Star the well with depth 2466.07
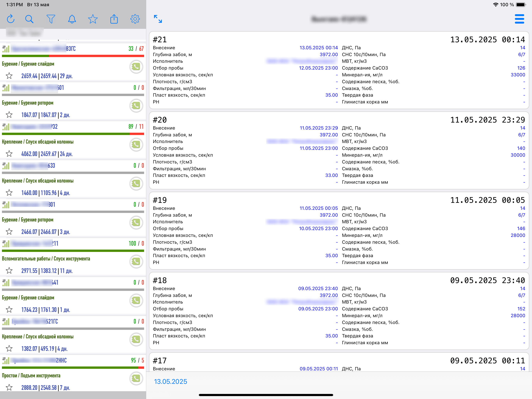The image size is (532, 399). pyautogui.click(x=9, y=232)
